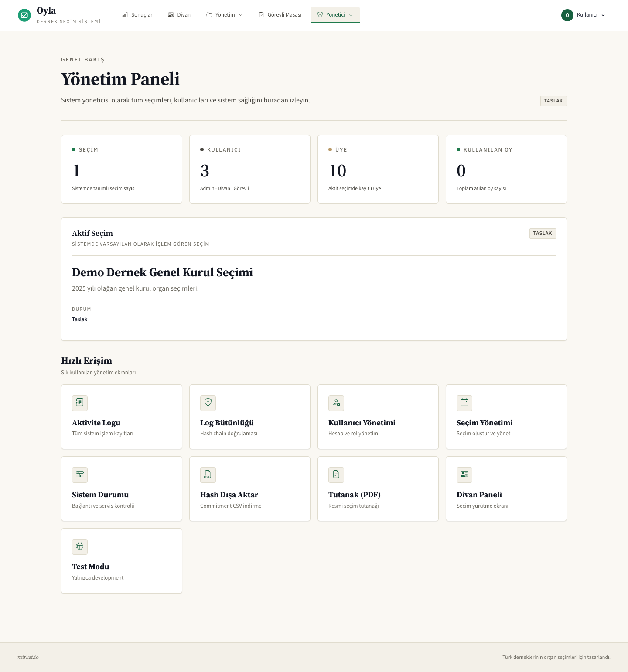The width and height of the screenshot is (628, 672).
Task: Open the Log Bütünlüğü card title
Action: (227, 423)
